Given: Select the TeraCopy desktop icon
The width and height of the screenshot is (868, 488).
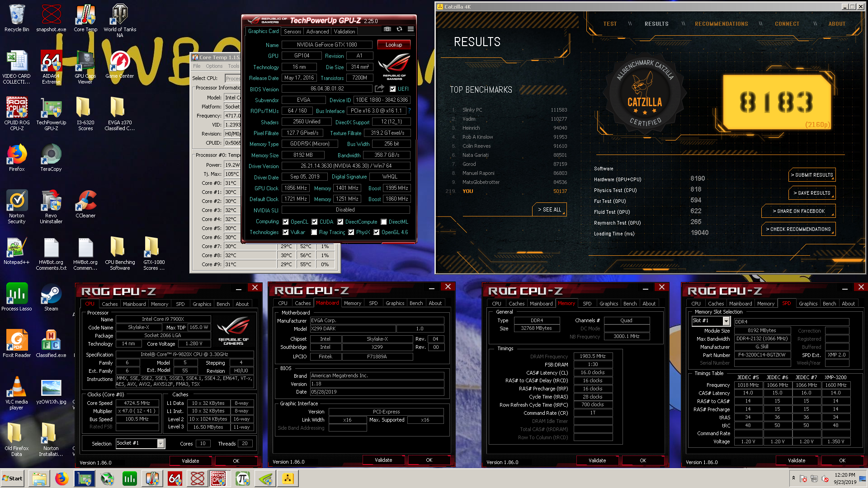Looking at the screenshot, I should click(x=51, y=158).
